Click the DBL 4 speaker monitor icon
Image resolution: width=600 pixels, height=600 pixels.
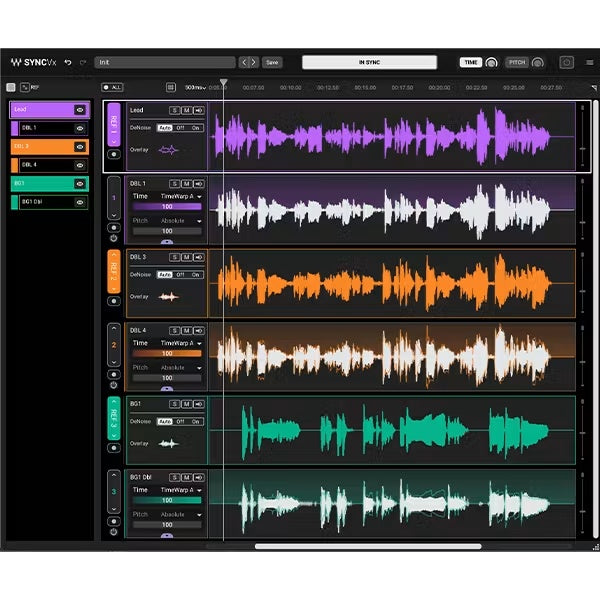tap(199, 331)
